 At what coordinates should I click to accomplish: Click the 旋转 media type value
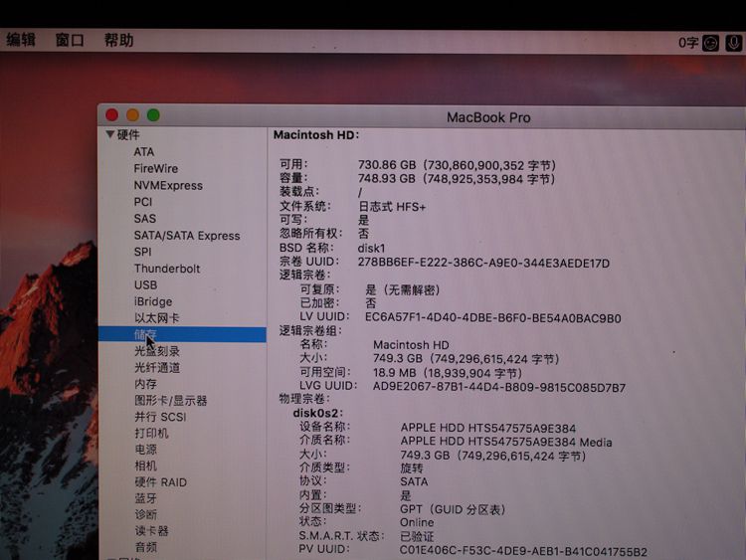pos(412,468)
